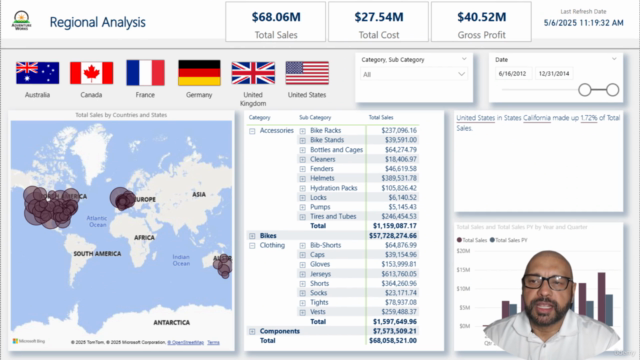
Task: Select the United States flag
Action: click(307, 73)
